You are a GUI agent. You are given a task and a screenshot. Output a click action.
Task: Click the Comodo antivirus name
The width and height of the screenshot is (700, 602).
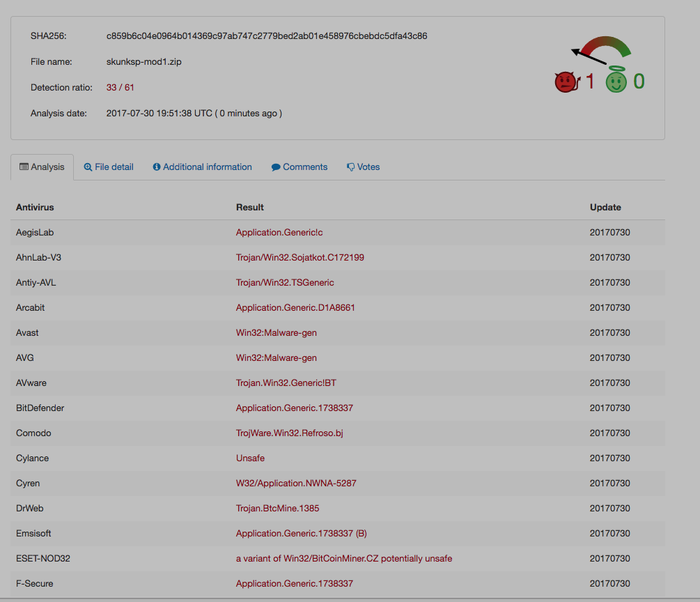[x=33, y=433]
